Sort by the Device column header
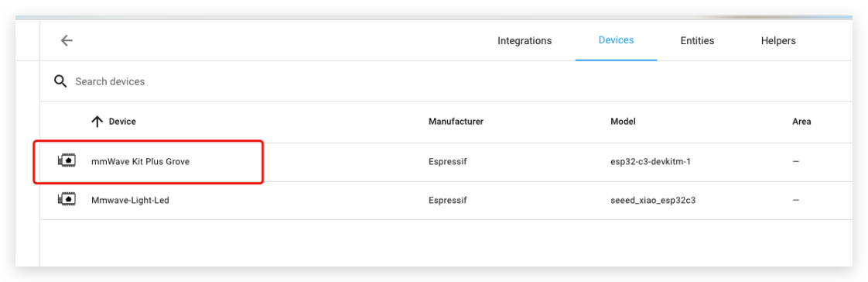Viewport: 868px width, 282px height. pyautogui.click(x=122, y=122)
